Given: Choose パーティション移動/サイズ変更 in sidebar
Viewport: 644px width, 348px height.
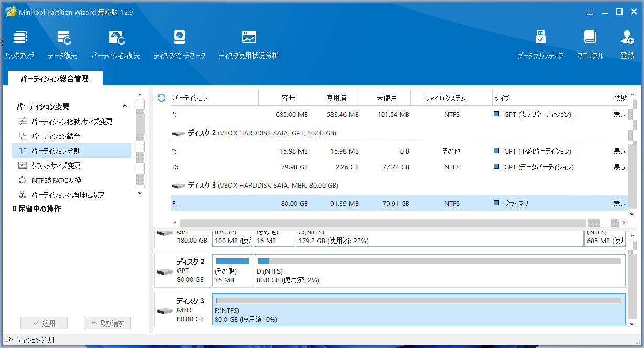Looking at the screenshot, I should (71, 122).
